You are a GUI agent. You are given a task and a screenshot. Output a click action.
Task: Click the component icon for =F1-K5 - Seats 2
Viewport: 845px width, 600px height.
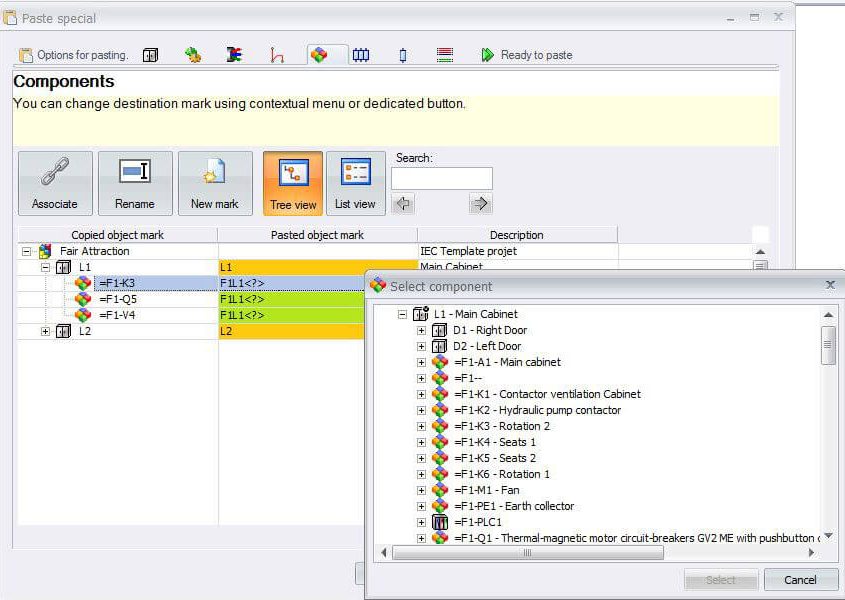click(x=440, y=458)
